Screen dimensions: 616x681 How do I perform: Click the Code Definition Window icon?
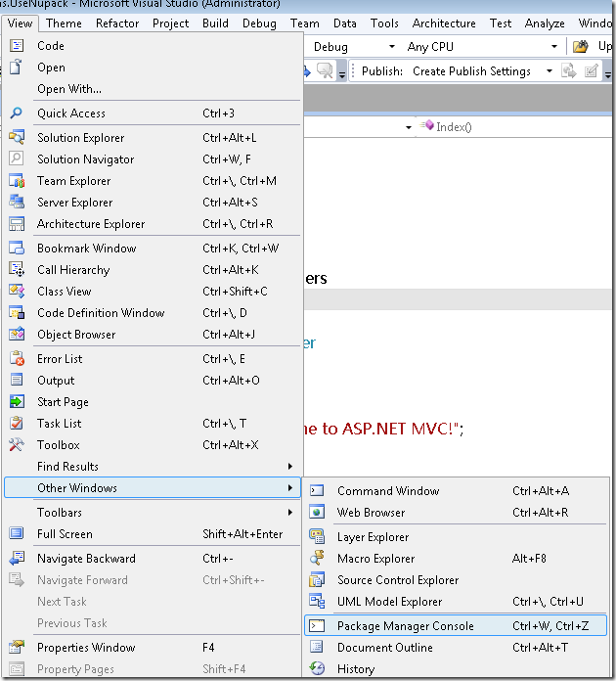coord(17,313)
